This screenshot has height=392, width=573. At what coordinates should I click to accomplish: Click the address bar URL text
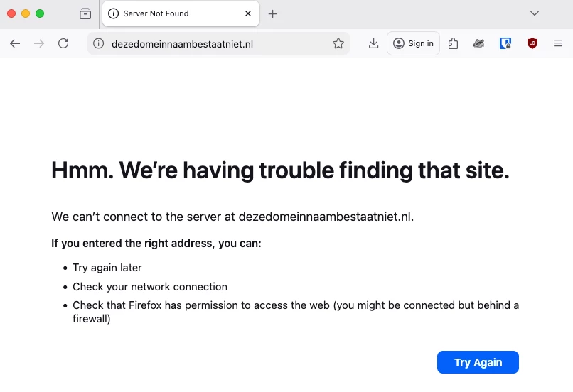pyautogui.click(x=183, y=43)
